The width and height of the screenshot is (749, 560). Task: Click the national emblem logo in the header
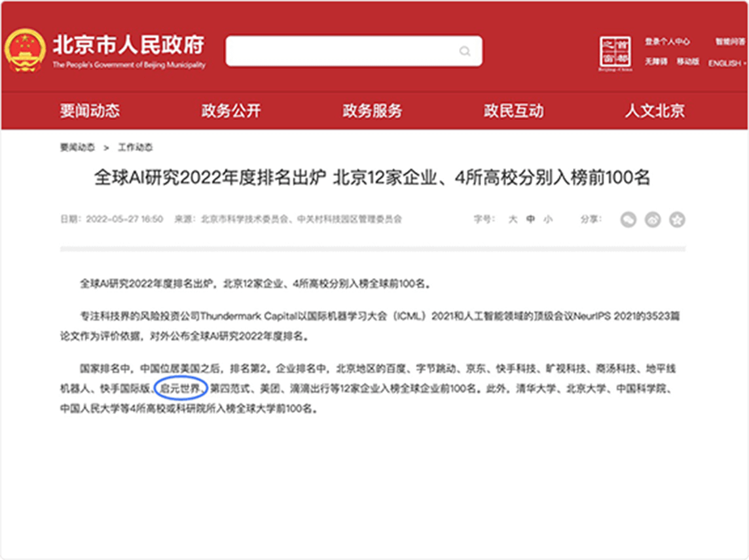(x=25, y=50)
